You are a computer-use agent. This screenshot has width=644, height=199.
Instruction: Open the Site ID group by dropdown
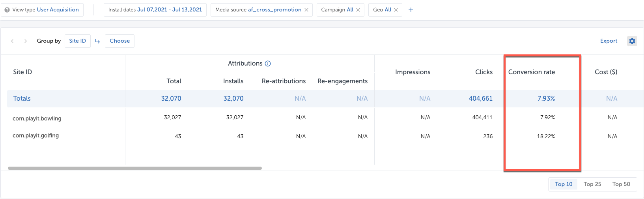pyautogui.click(x=77, y=41)
